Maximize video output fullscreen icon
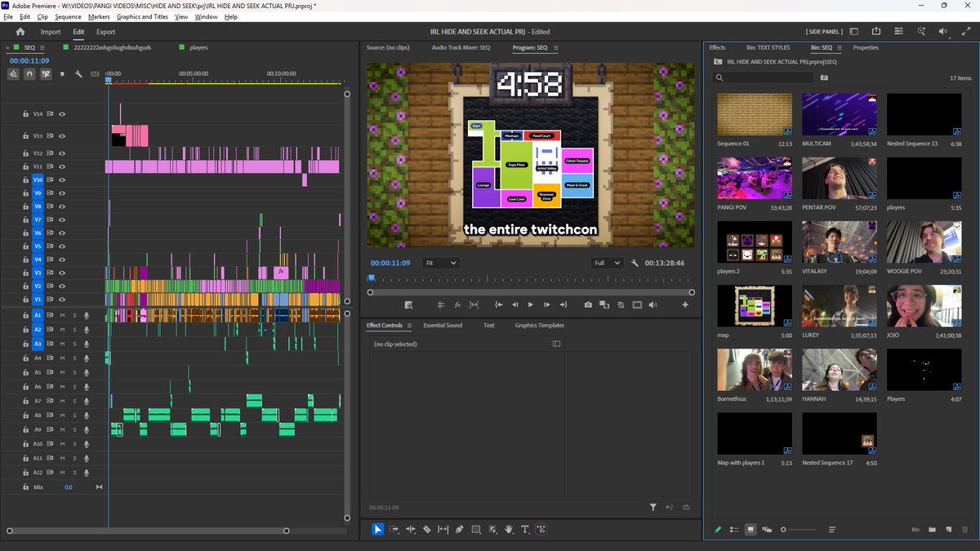This screenshot has height=551, width=980. tap(966, 32)
